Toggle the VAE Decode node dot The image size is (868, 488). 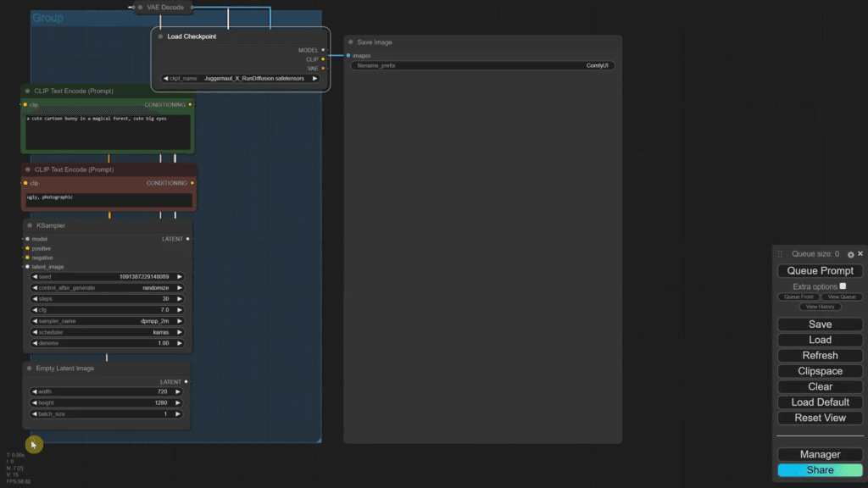click(x=140, y=7)
